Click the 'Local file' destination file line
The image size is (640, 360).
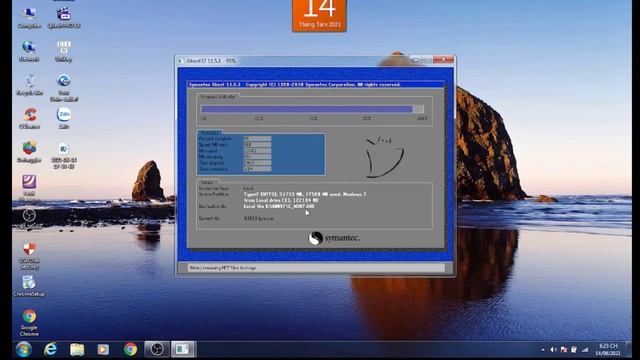pyautogui.click(x=279, y=207)
